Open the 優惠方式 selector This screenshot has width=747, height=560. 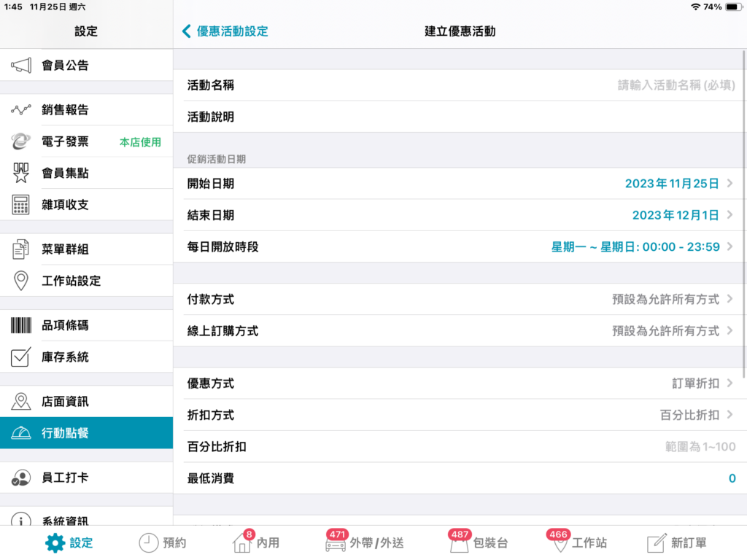pos(460,384)
